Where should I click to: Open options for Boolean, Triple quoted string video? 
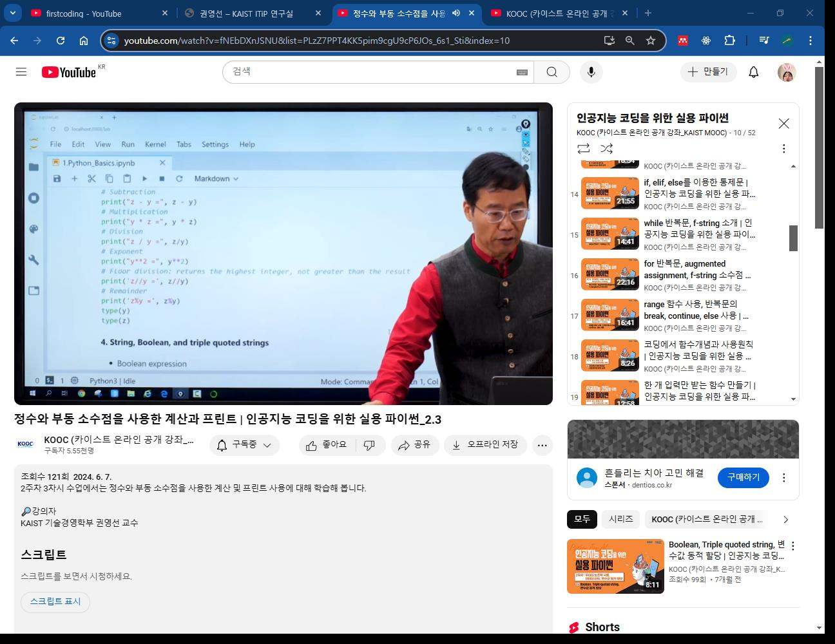pos(793,545)
